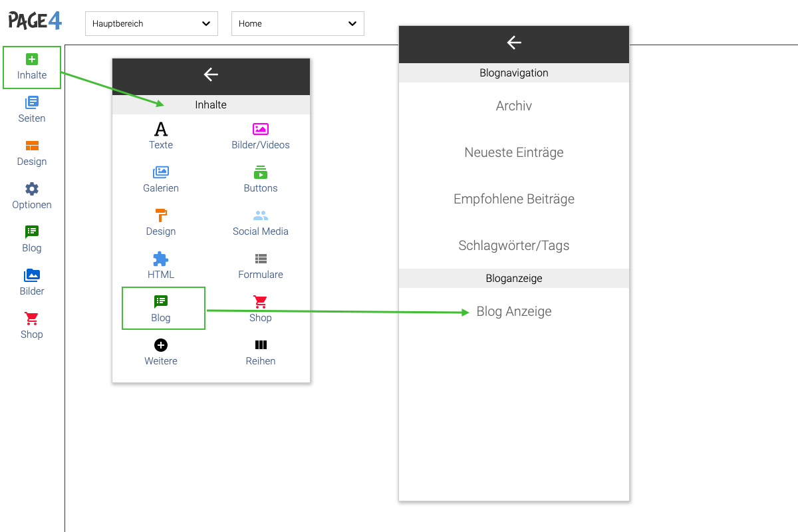Open Design in the left sidebar

pos(32,154)
